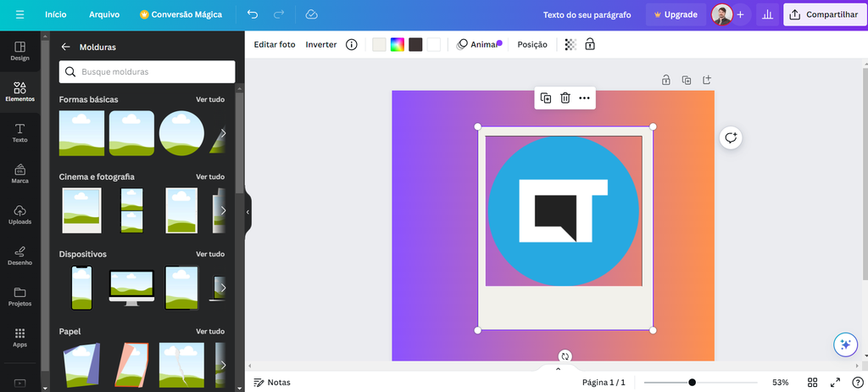
Task: Select the circle frame
Action: pos(181,133)
